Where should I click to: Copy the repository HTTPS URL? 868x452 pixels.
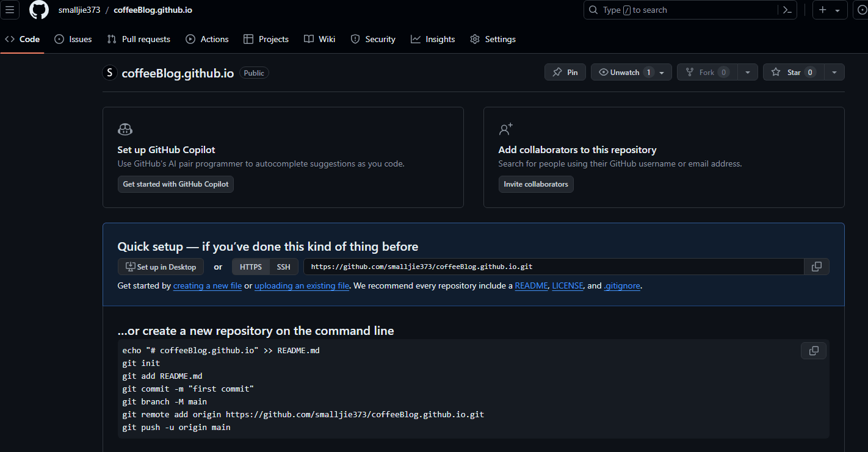pyautogui.click(x=817, y=267)
